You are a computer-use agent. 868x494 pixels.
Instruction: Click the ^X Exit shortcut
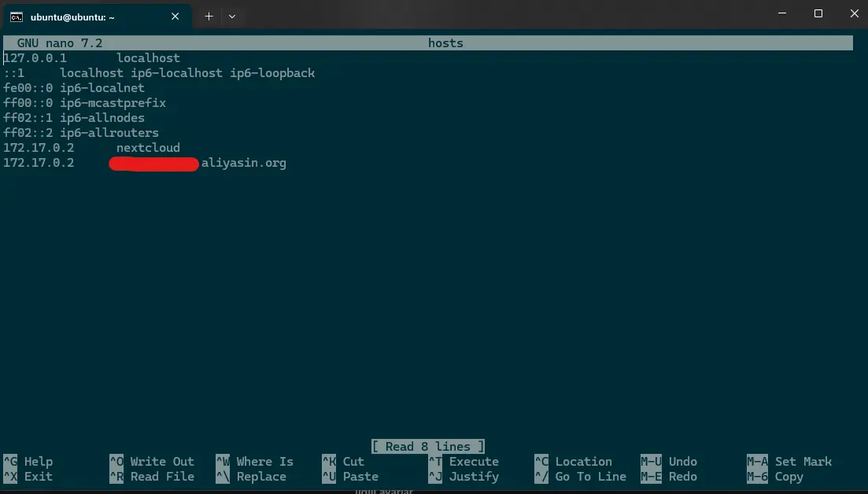coord(28,476)
